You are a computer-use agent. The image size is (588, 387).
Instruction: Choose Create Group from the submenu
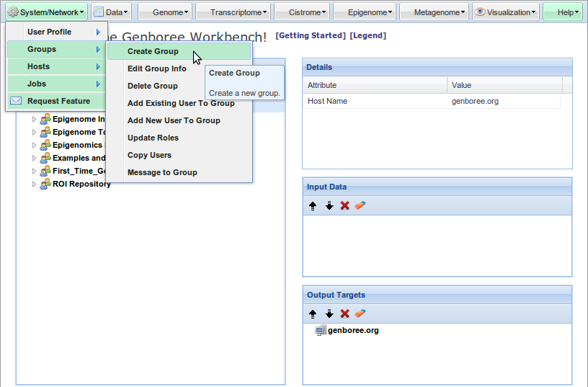point(153,51)
